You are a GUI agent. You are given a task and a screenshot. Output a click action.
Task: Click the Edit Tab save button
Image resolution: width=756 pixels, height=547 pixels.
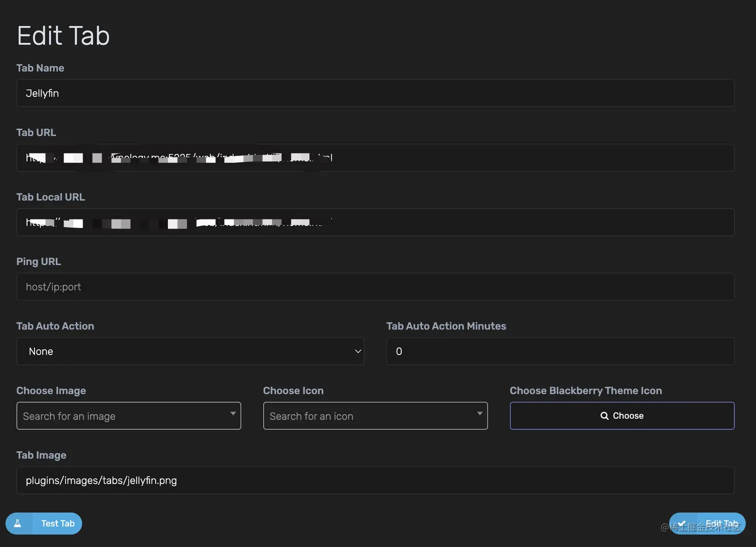(707, 523)
